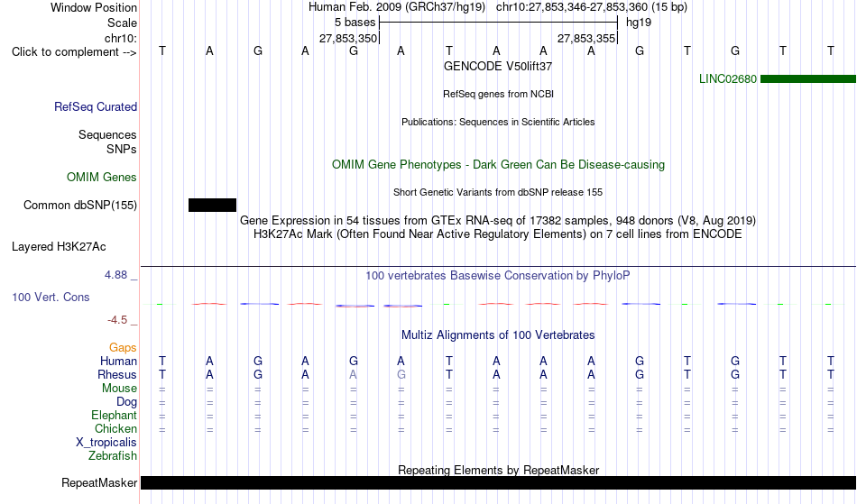Click 'Short Genetic Variants from dbSNP release 155'
The width and height of the screenshot is (857, 504).
(x=498, y=192)
